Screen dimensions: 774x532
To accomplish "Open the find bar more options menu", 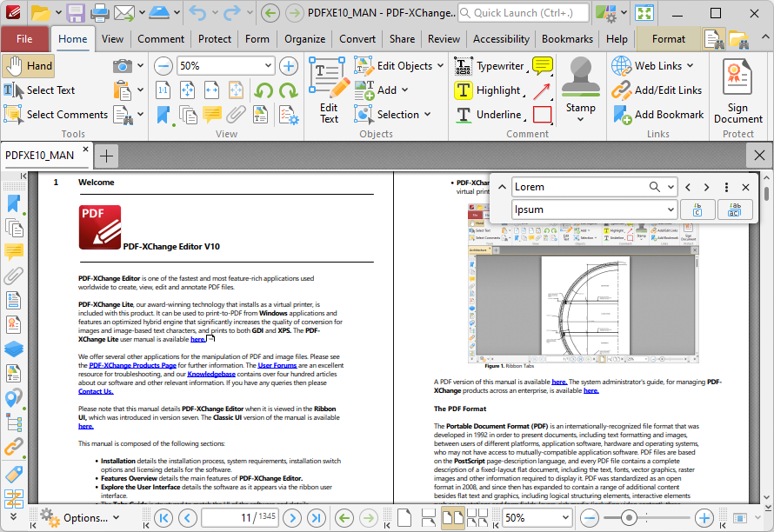I will point(726,187).
